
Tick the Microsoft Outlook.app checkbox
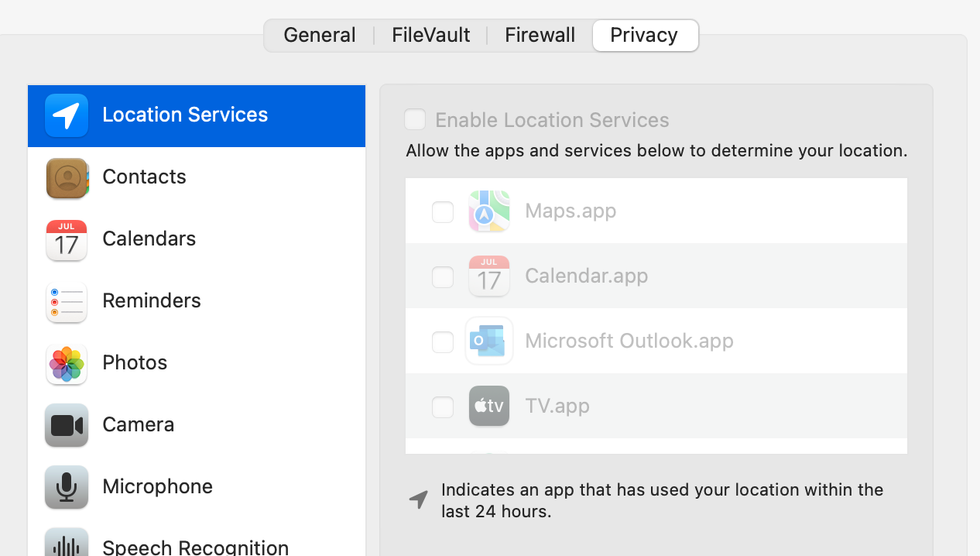[x=443, y=341]
